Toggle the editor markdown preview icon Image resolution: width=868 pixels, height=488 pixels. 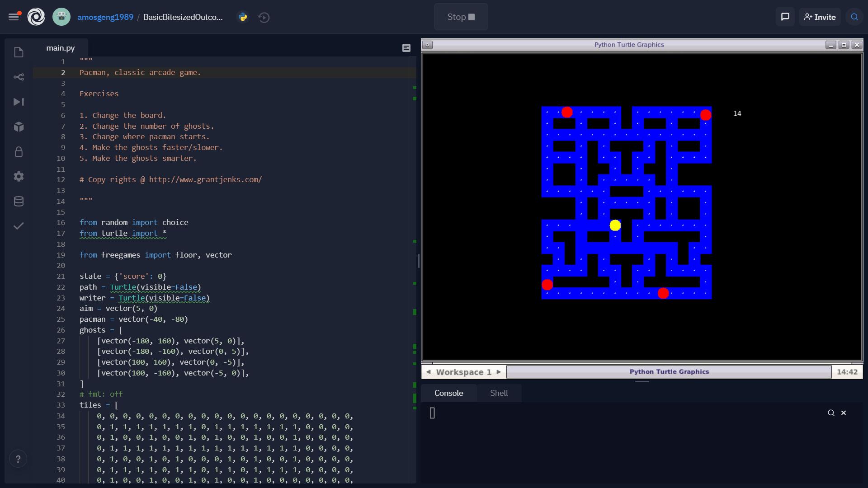(406, 48)
